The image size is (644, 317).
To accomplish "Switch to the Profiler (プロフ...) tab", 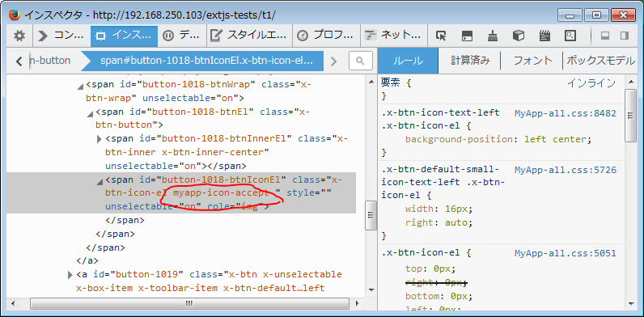I will coord(326,36).
